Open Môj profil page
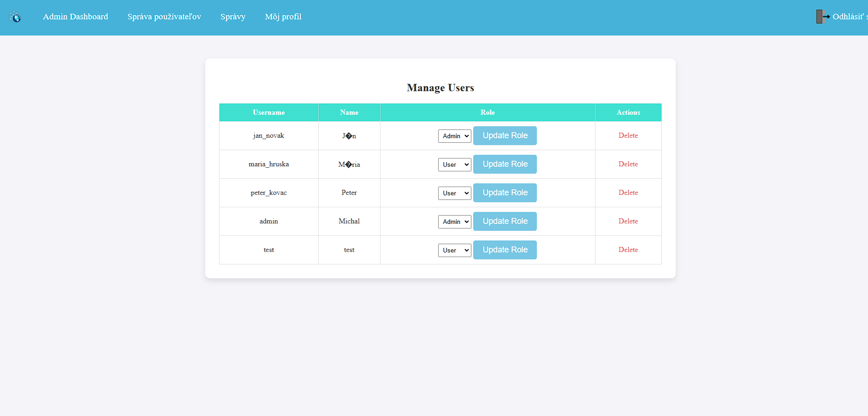 [283, 17]
